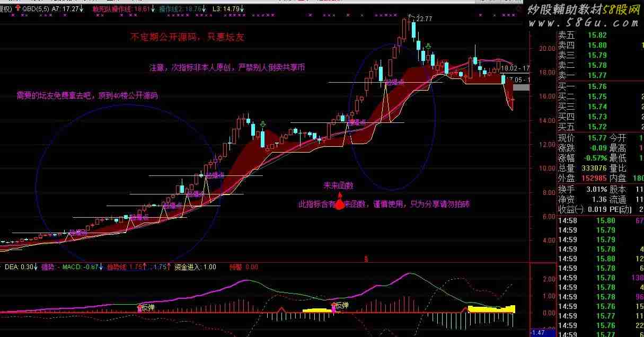Select the 卖五 15.82 ask row

coord(601,36)
